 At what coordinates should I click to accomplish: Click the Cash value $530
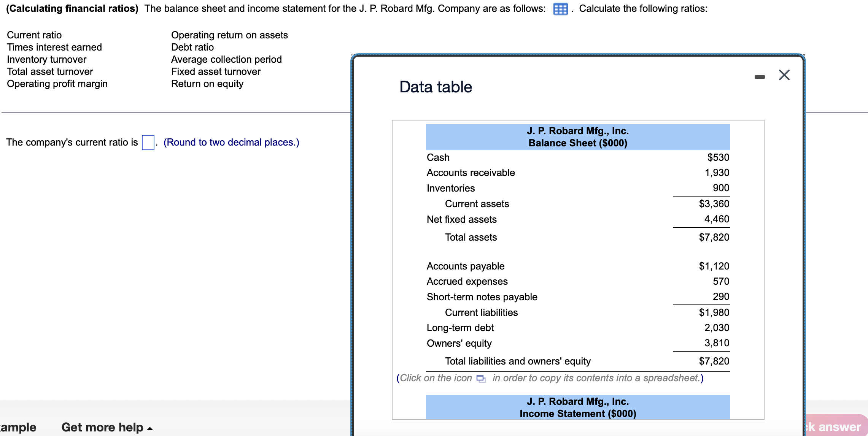(718, 157)
